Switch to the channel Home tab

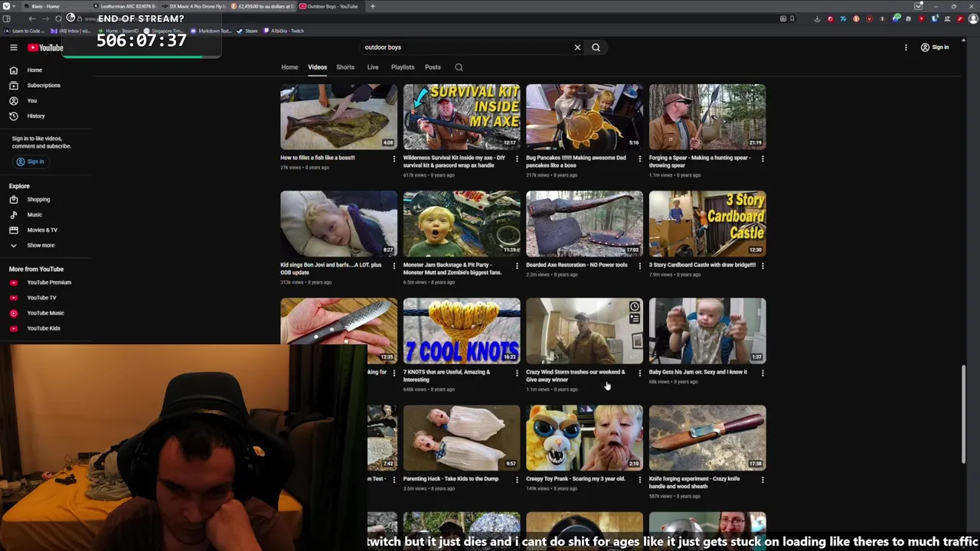[289, 67]
